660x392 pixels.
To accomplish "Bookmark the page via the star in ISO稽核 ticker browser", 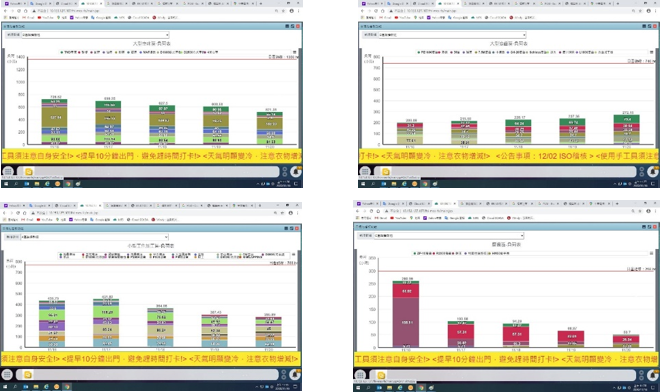I will pyautogui.click(x=640, y=11).
